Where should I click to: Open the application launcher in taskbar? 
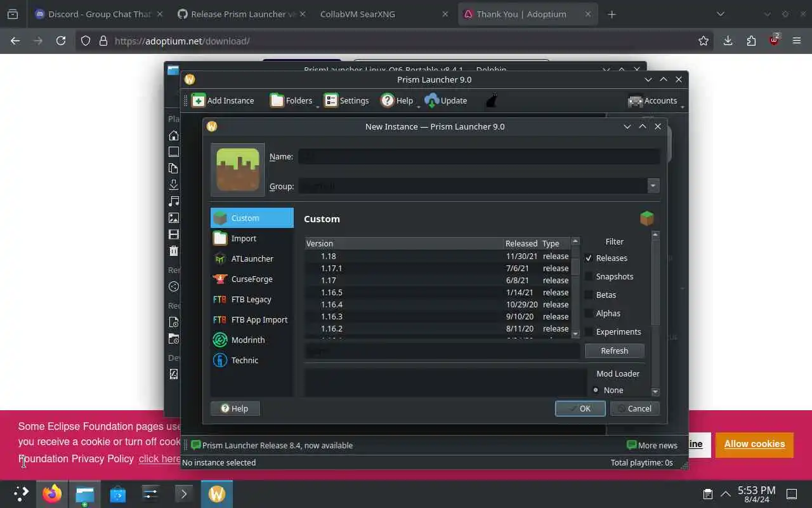(21, 493)
